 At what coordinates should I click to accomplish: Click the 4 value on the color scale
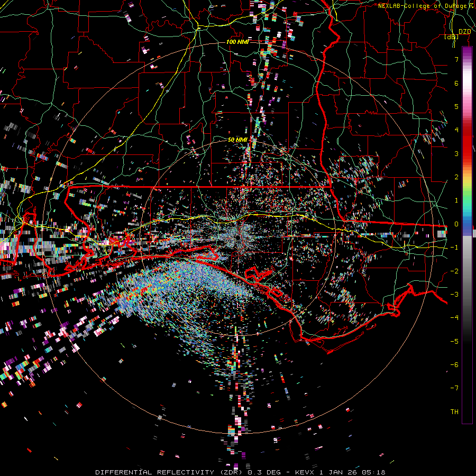point(456,130)
